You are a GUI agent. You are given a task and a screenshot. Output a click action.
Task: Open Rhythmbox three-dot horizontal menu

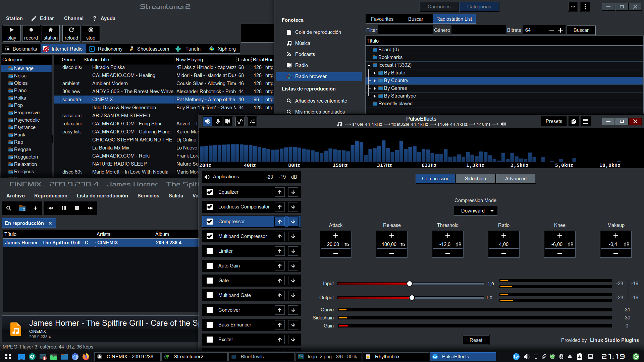tap(573, 7)
